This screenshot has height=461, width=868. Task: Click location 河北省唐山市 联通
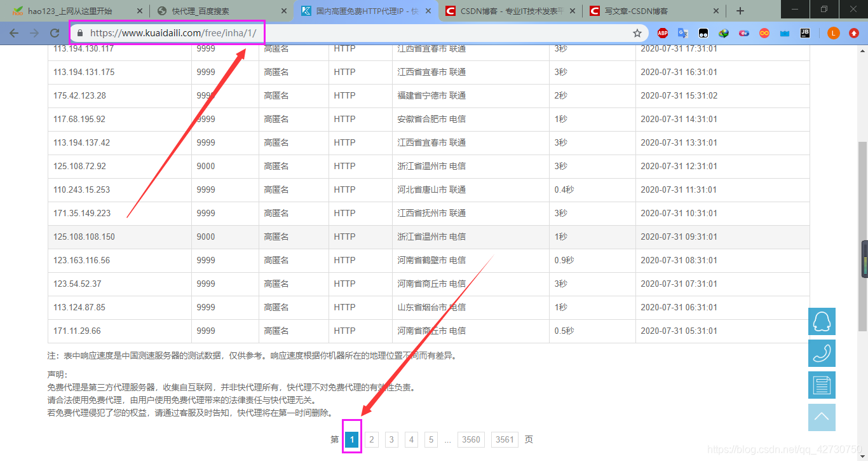(432, 189)
